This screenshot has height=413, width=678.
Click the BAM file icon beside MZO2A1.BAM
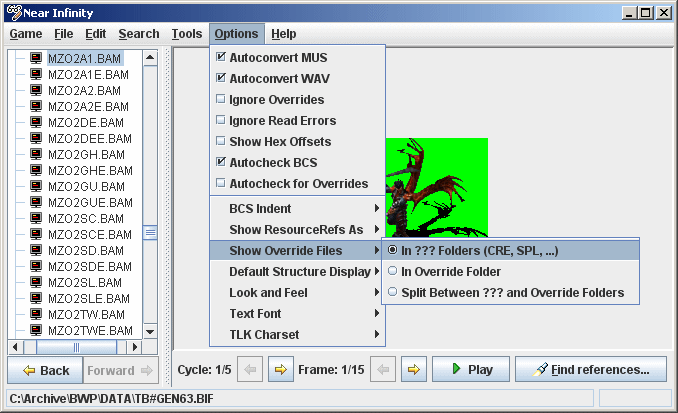coord(36,58)
